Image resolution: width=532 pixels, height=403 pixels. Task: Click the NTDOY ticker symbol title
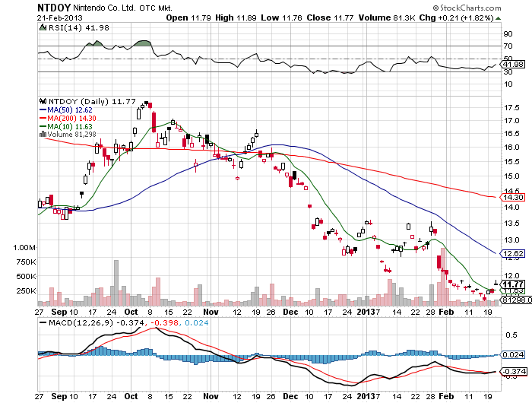(x=54, y=8)
